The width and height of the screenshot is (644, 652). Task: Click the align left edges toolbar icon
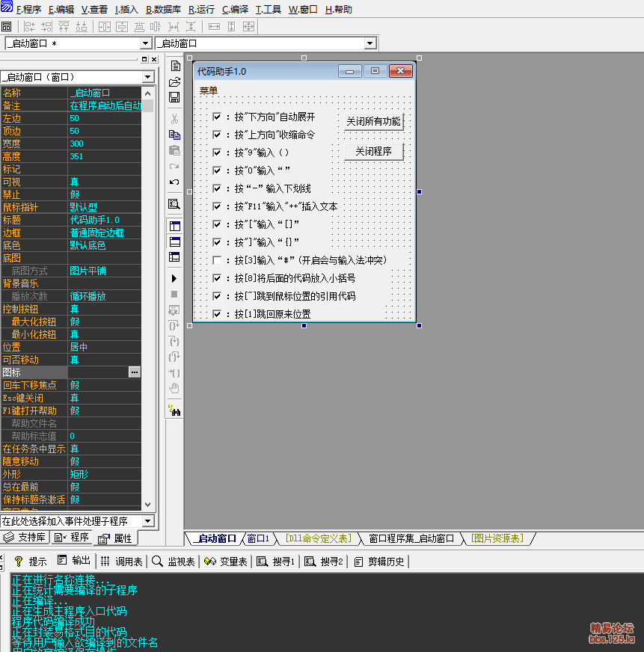29,27
